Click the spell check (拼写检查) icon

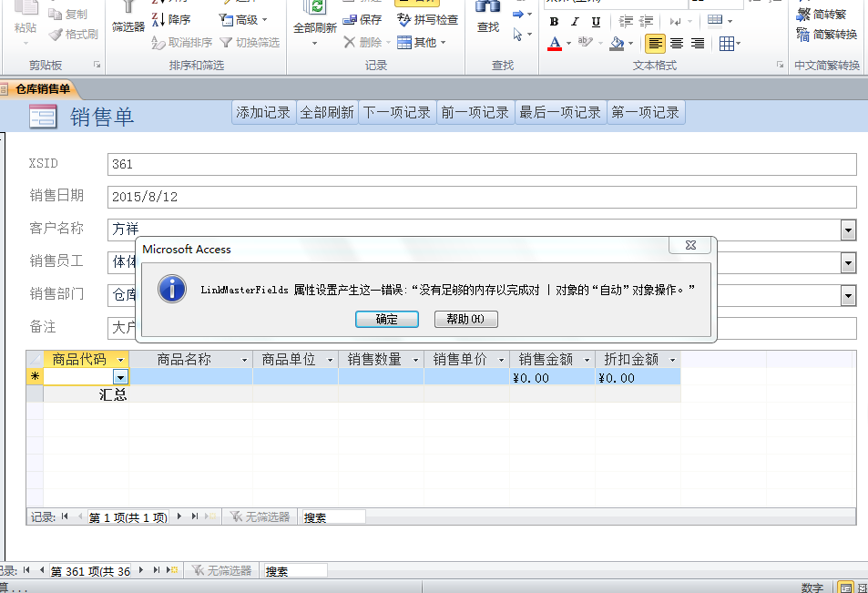404,19
